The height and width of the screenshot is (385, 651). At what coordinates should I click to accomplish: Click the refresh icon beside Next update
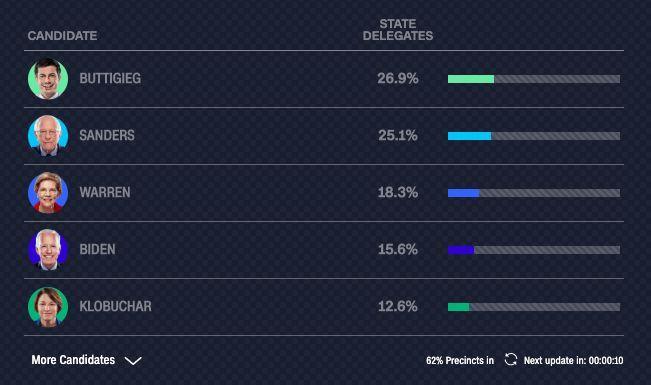[511, 360]
